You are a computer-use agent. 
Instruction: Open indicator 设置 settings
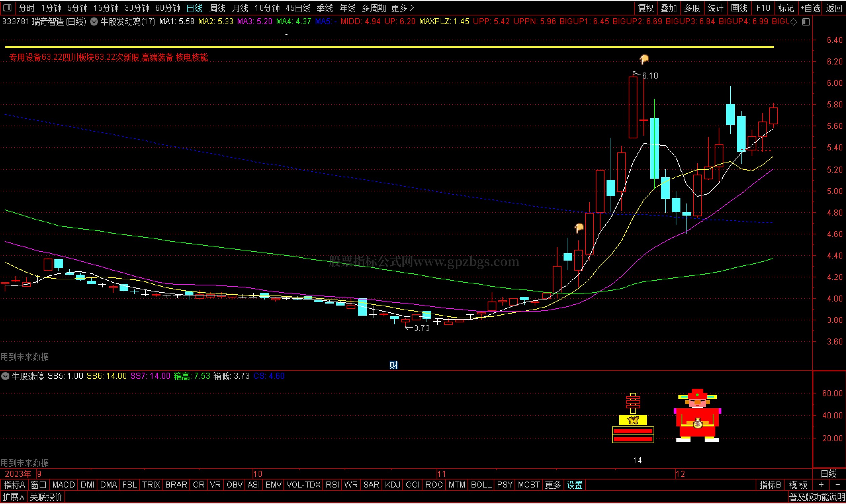[575, 485]
